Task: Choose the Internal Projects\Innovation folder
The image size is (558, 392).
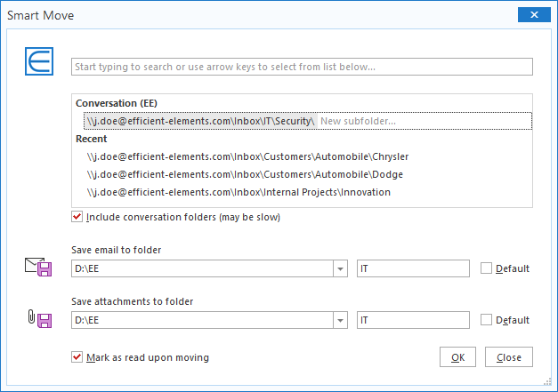Action: [x=239, y=192]
